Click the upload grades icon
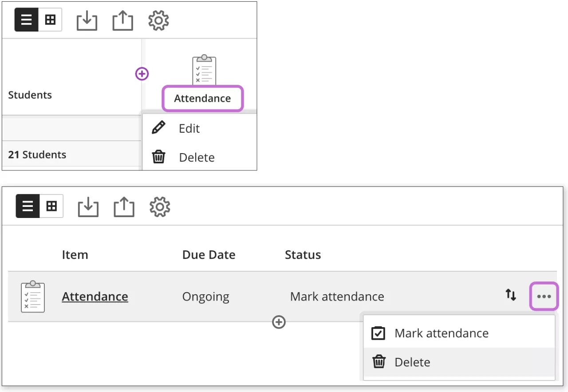Screen dimensions: 568x392 (x=122, y=20)
